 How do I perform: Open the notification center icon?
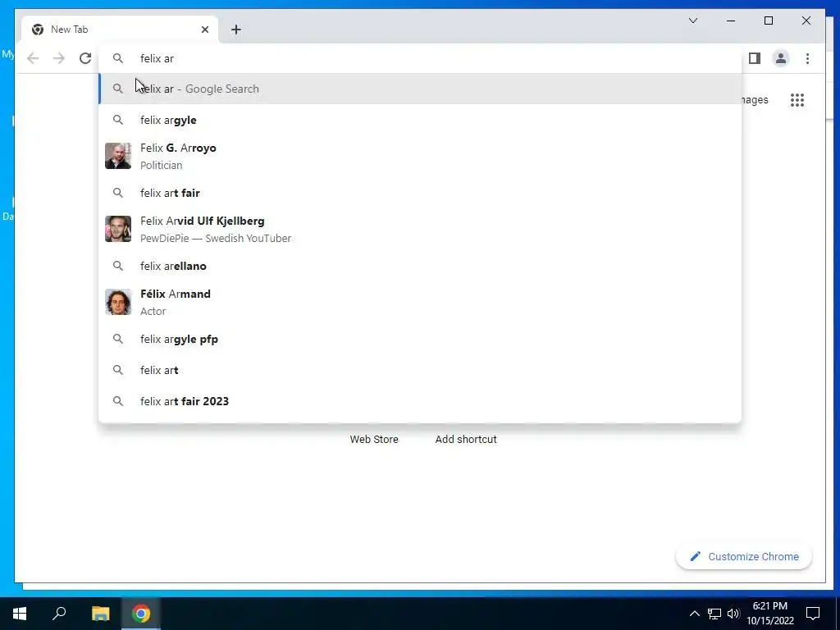tap(813, 614)
